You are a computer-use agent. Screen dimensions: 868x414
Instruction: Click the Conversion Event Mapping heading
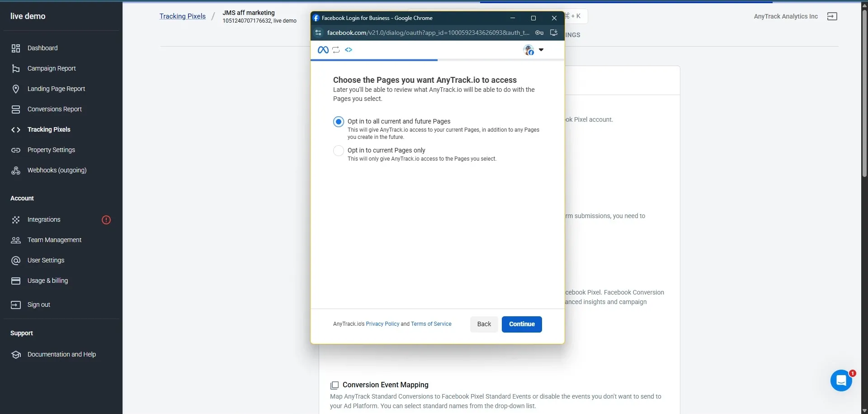[386, 385]
